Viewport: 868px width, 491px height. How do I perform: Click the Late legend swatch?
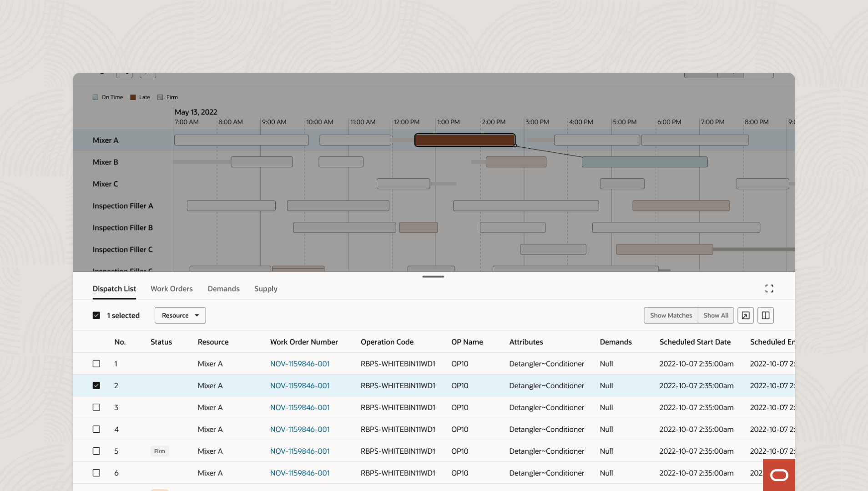pos(133,97)
